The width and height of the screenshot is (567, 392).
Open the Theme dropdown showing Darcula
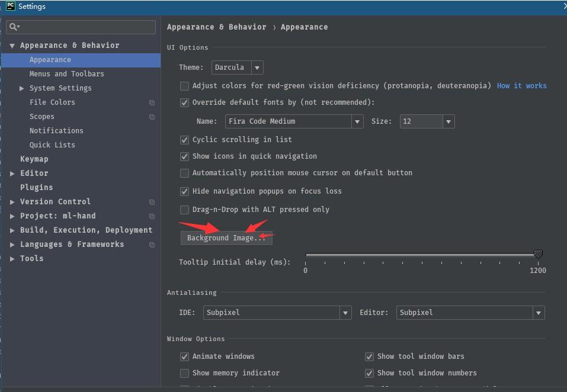(x=237, y=68)
